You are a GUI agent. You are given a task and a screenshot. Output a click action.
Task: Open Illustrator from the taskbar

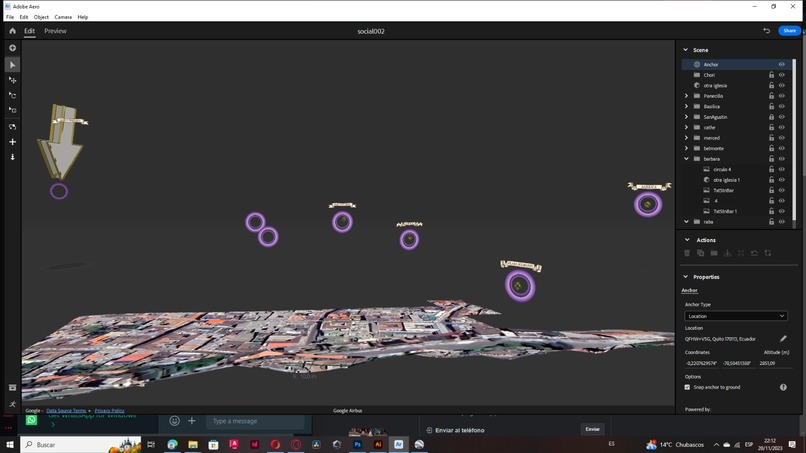click(x=378, y=444)
